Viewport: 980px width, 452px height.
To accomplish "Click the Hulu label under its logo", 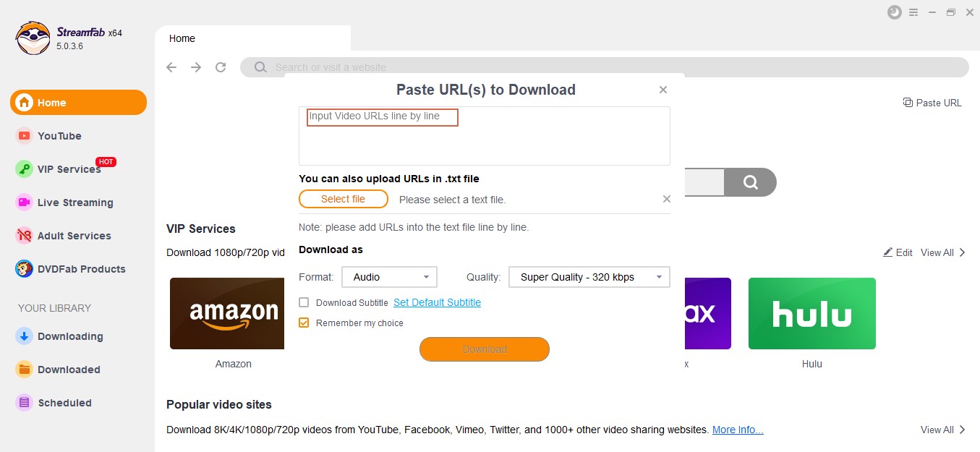I will pyautogui.click(x=812, y=364).
